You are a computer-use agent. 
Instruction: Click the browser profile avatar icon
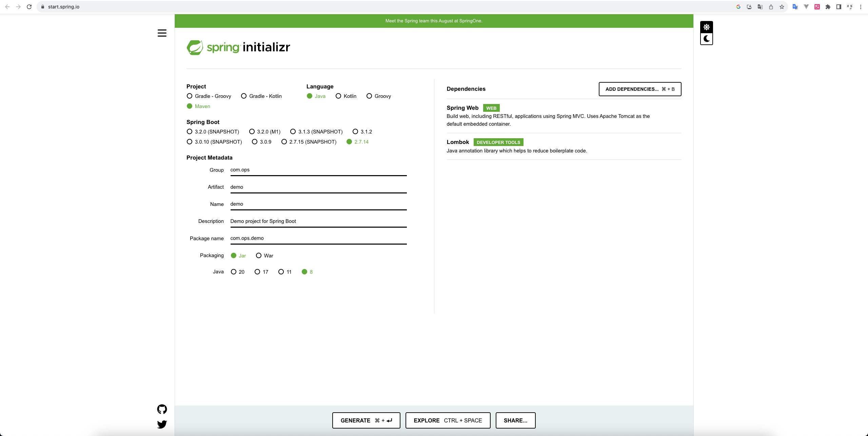pos(850,7)
